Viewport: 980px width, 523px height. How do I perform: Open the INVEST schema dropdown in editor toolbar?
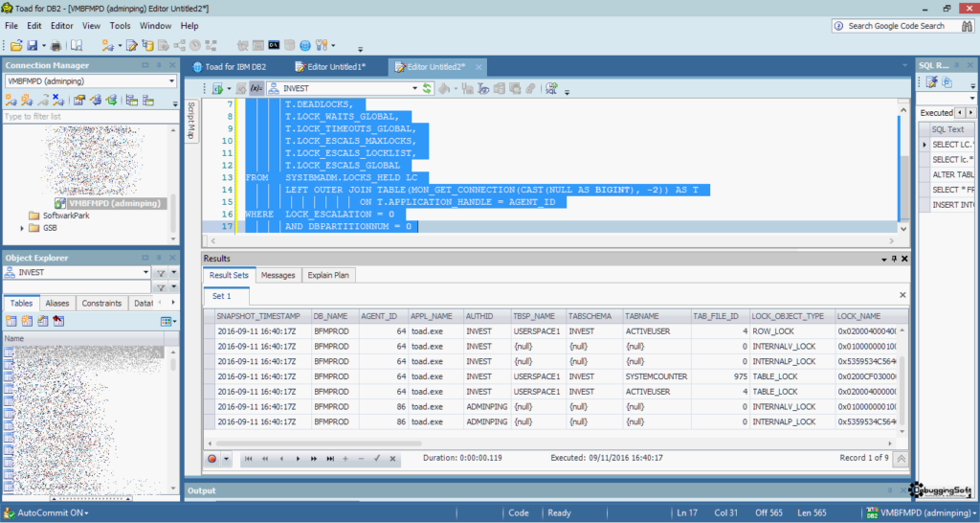[414, 88]
